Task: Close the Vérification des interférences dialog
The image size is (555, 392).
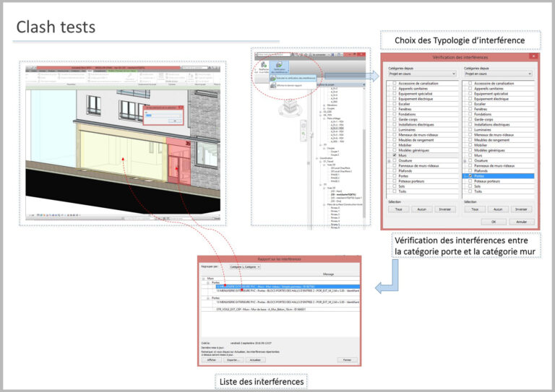Action: 533,56
